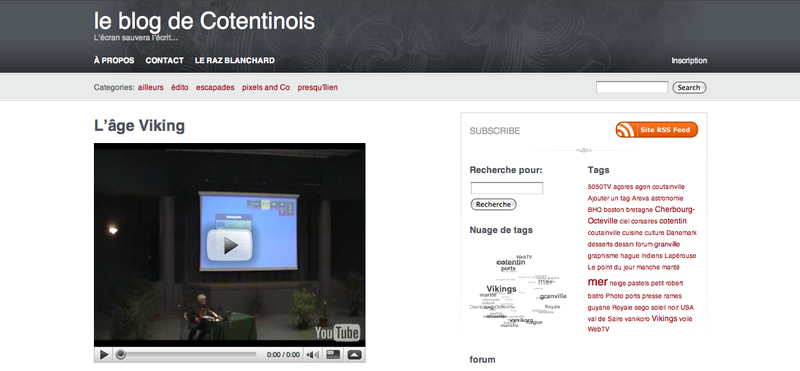800x371 pixels.
Task: Click the pastels tag
Action: coord(638,283)
